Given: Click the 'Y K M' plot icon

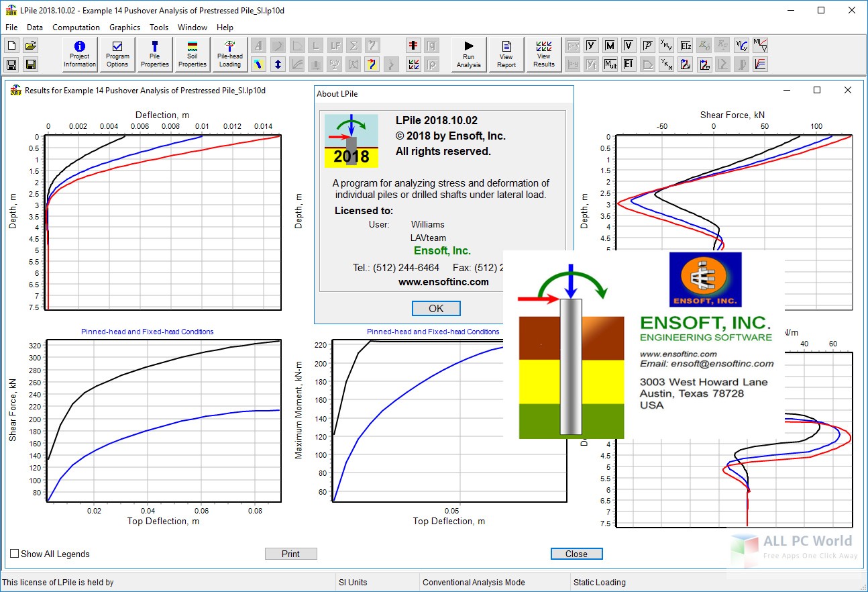Looking at the screenshot, I should pyautogui.click(x=667, y=64).
